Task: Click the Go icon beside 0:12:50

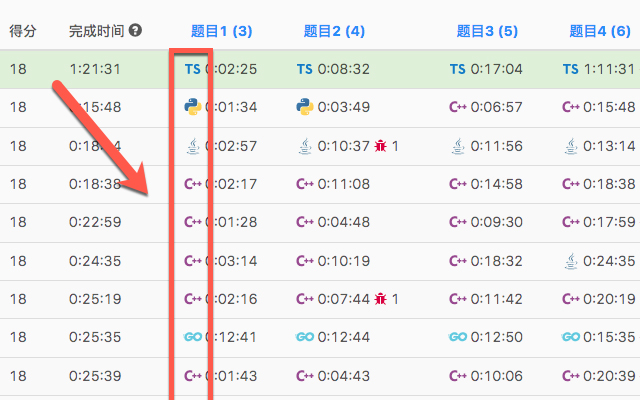Action: tap(458, 337)
